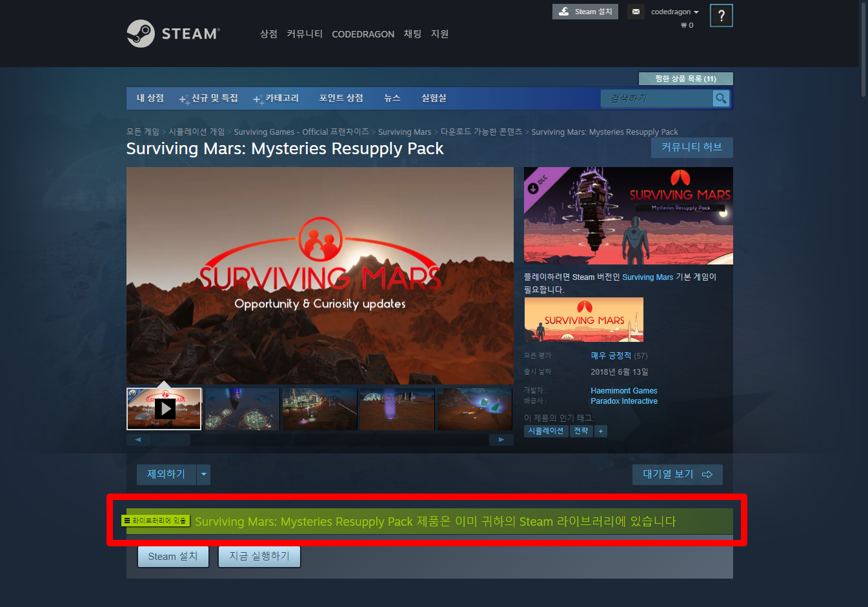Click the 제외하기 button
Screen dimensions: 868x607
(x=167, y=475)
